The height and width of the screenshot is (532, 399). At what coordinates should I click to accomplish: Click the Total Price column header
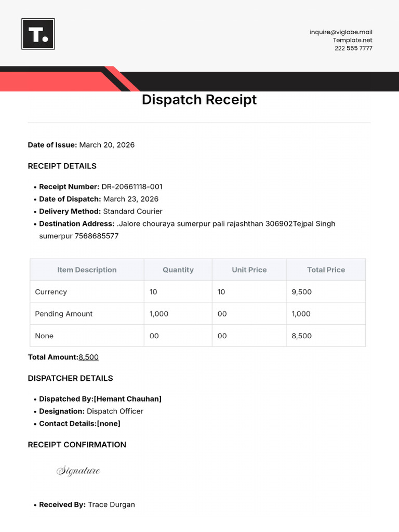(x=326, y=270)
